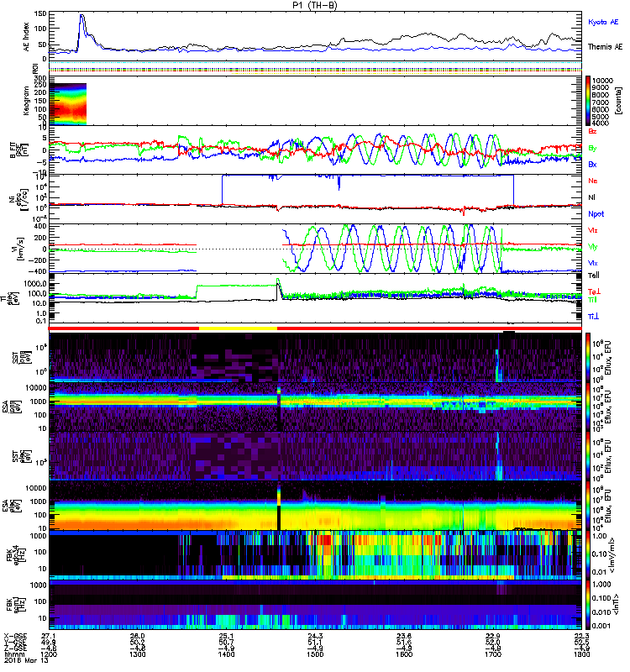Click the X-GSE value "22.9"
This screenshot has width=630, height=672.
(493, 636)
